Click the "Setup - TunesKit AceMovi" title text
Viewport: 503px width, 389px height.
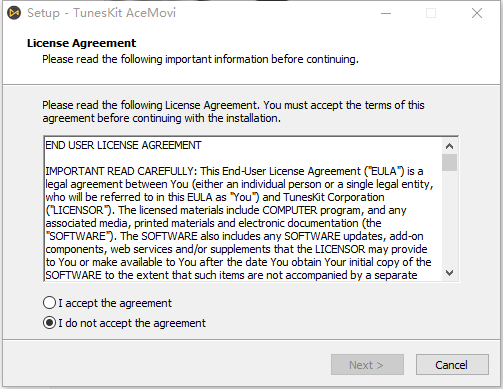point(101,13)
